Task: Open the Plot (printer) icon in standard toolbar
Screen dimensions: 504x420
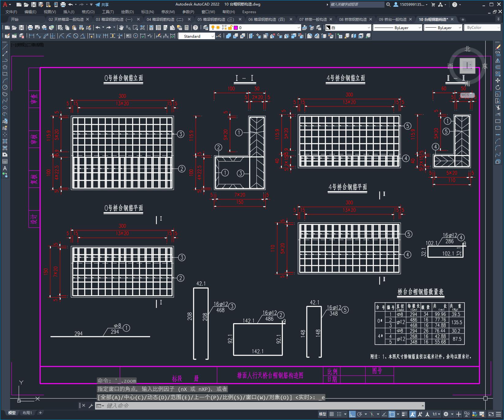Action: [30, 28]
